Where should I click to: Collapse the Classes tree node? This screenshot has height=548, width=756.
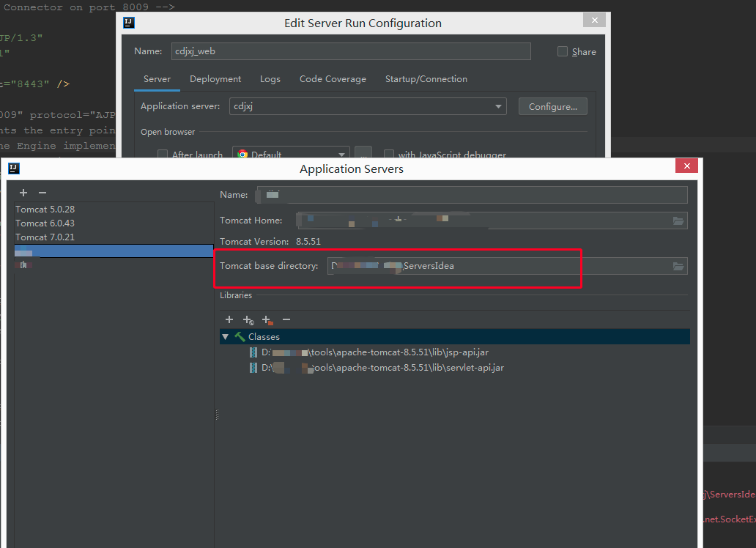[225, 337]
